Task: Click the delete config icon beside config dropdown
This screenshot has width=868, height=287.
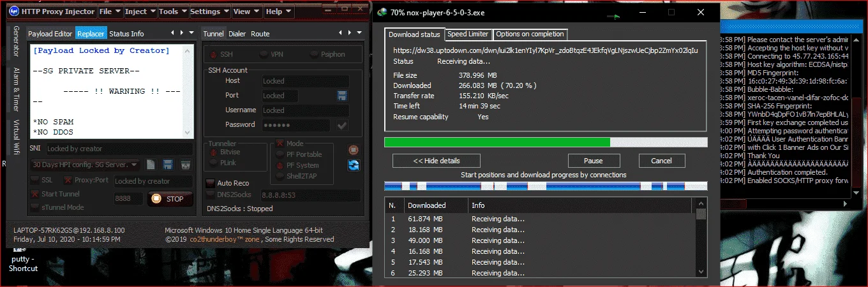Action: point(186,165)
